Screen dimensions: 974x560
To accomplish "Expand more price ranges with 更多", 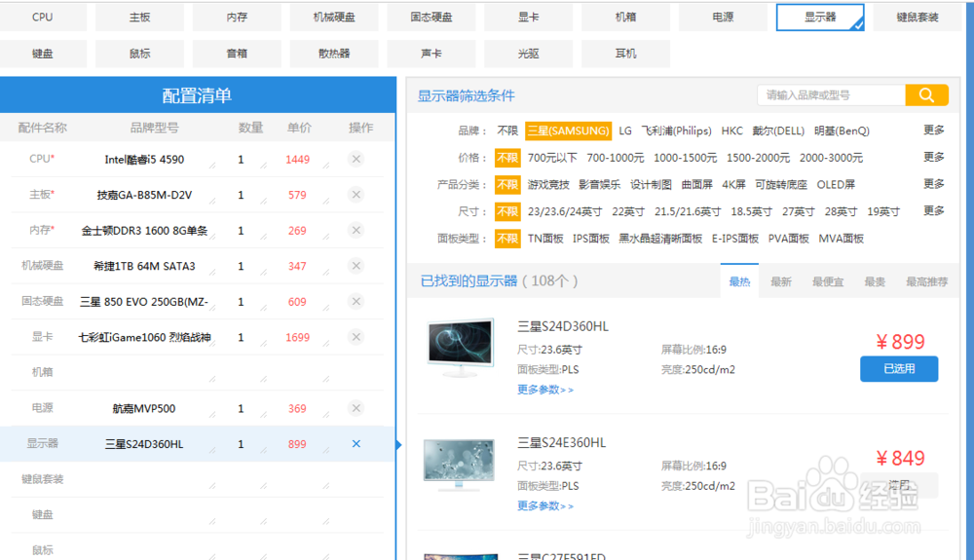I will (934, 157).
